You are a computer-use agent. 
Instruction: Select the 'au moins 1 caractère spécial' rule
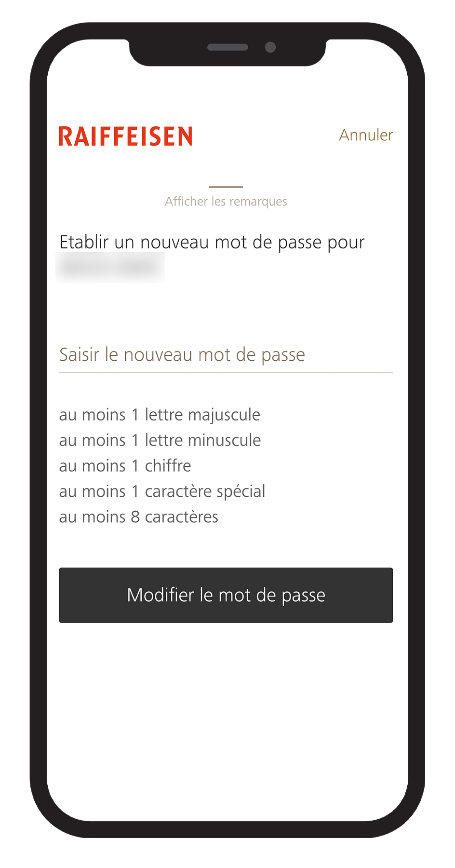[162, 491]
